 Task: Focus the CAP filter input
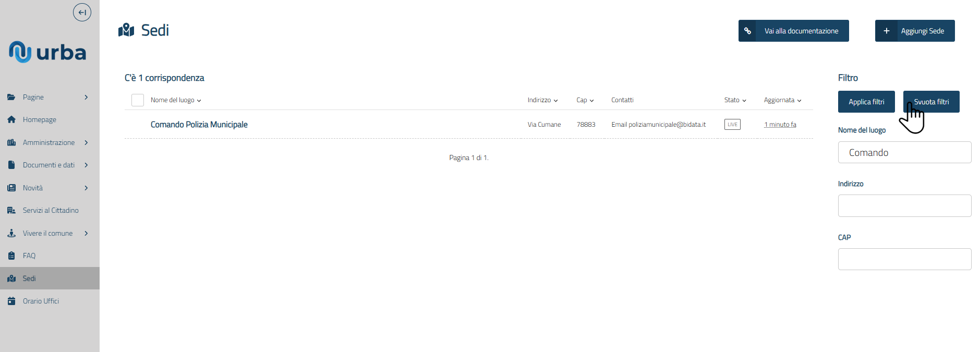tap(904, 259)
